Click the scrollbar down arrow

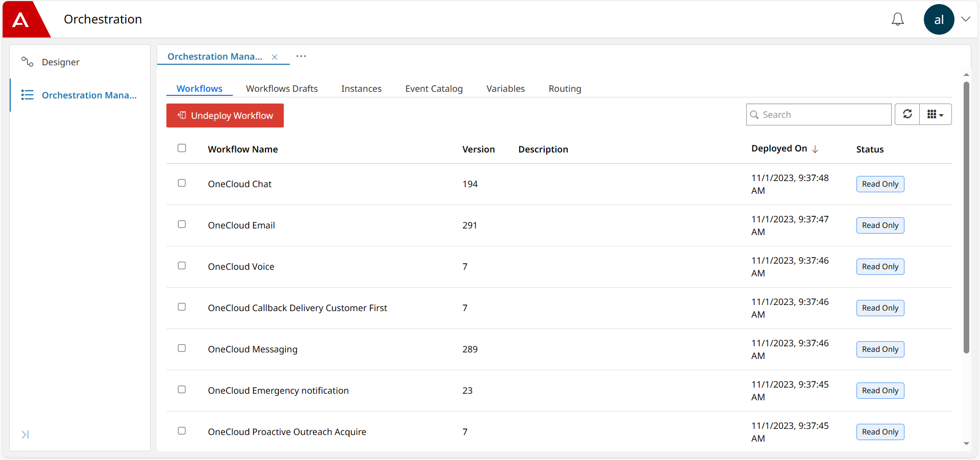click(x=966, y=444)
